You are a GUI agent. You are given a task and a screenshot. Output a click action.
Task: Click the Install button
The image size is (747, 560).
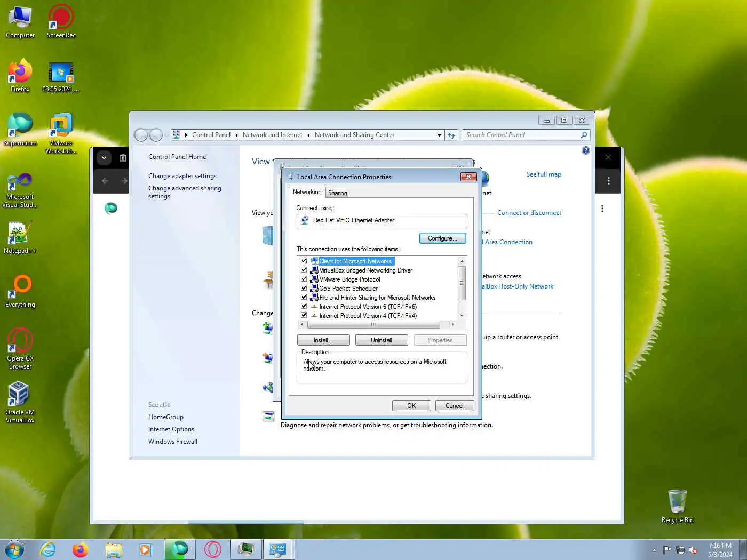323,340
